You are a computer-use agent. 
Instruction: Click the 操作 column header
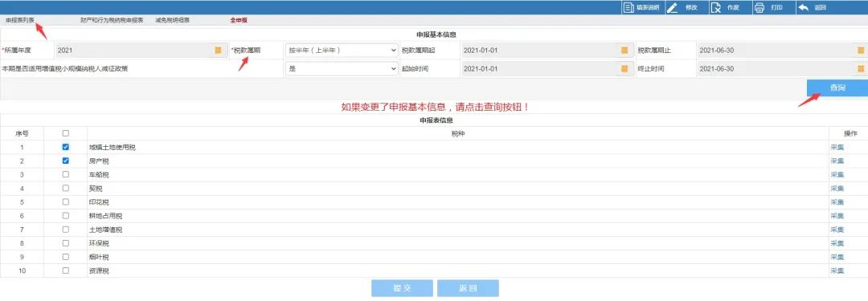(x=850, y=133)
